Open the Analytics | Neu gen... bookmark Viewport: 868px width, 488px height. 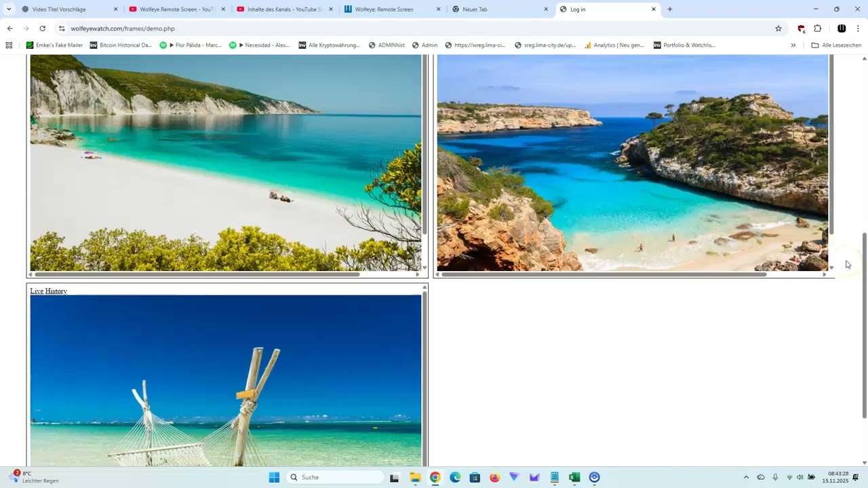pos(614,45)
